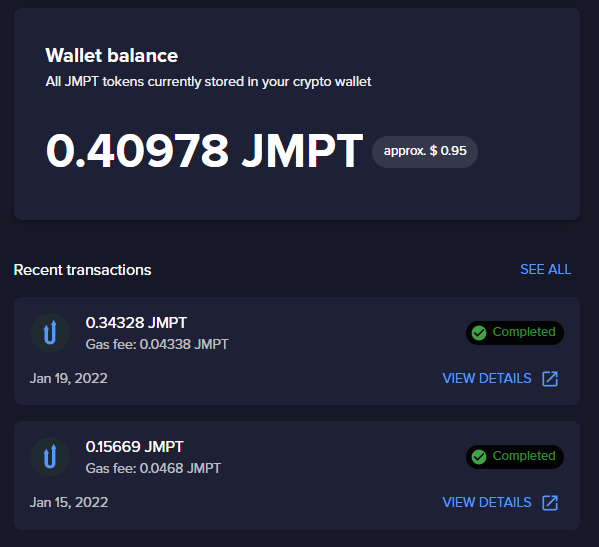Click green checkmark on second Completed badge
The height and width of the screenshot is (547, 599).
[479, 456]
